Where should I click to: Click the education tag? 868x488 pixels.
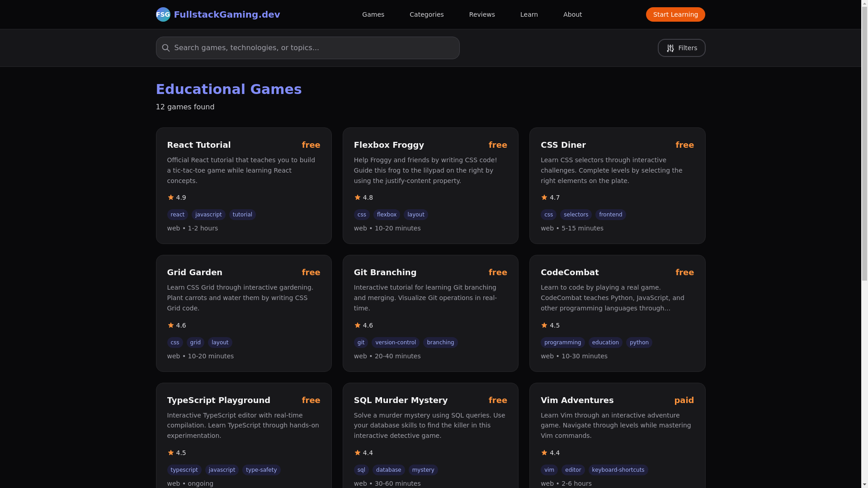(x=605, y=343)
